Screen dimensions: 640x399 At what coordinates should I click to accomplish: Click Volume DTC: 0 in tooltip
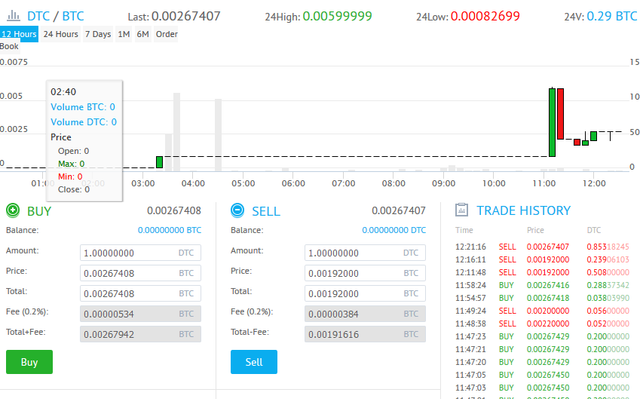pyautogui.click(x=84, y=122)
